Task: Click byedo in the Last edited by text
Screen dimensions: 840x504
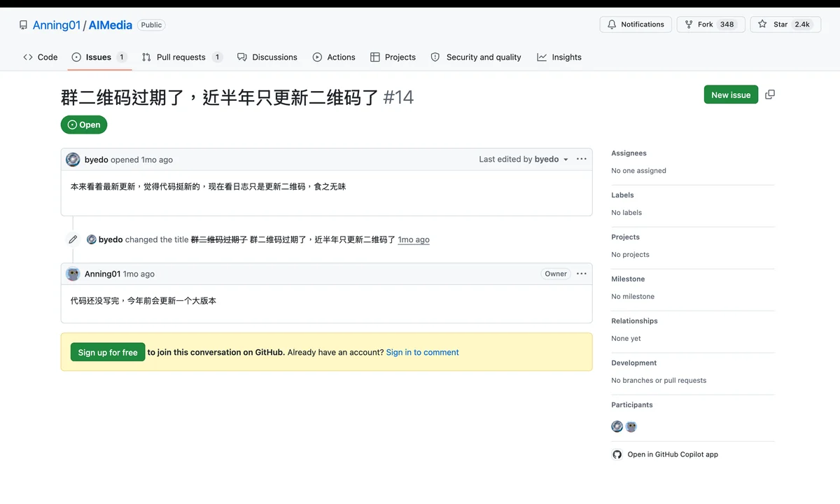Action: click(x=547, y=160)
